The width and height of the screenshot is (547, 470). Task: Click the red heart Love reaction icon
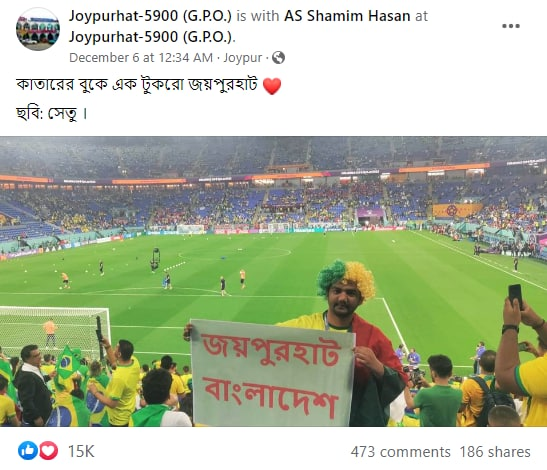(48, 450)
